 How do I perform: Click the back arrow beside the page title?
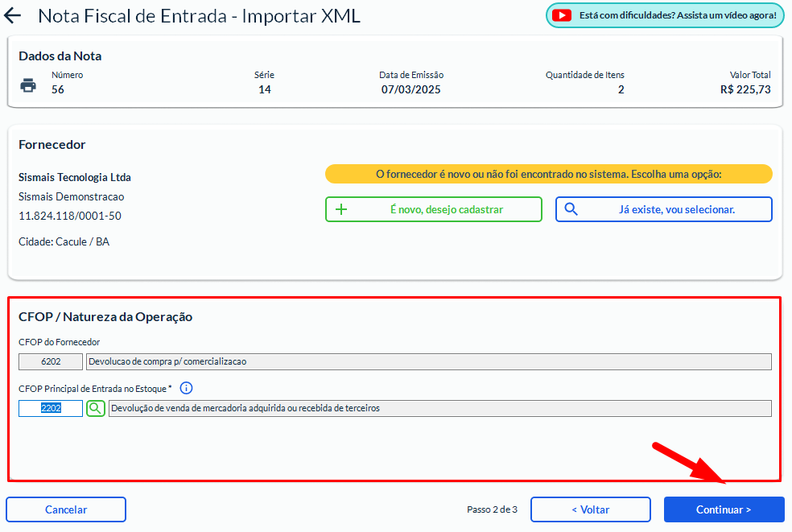point(14,16)
